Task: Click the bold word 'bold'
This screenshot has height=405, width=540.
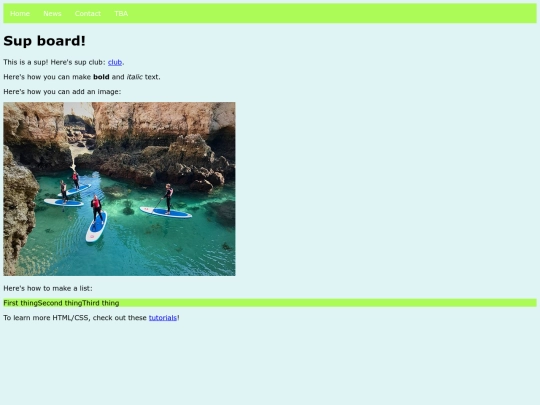Action: tap(101, 77)
